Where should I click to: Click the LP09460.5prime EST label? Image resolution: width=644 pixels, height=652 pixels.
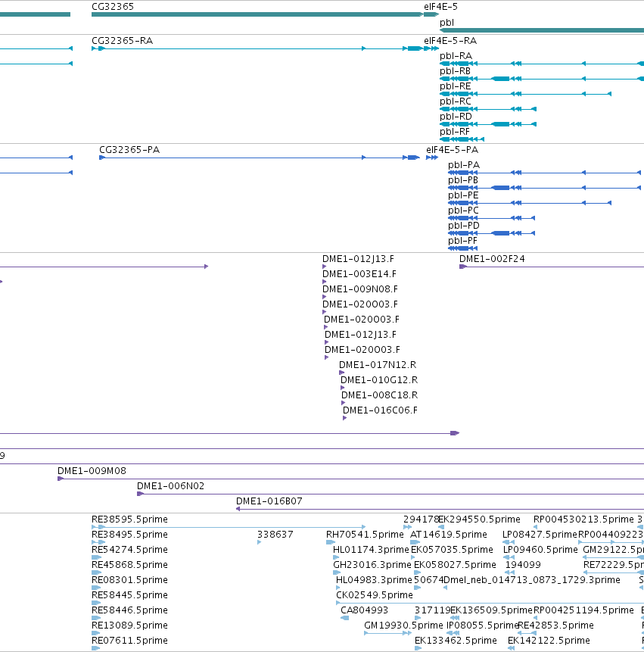pos(540,550)
